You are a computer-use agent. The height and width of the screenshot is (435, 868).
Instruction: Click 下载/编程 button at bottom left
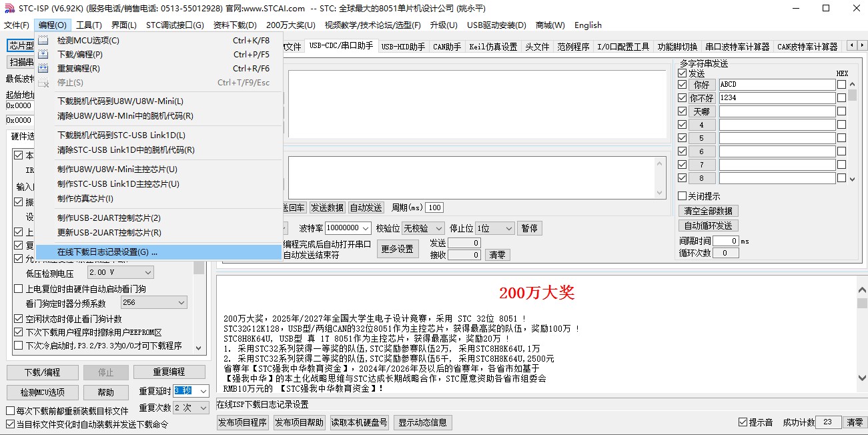(x=42, y=372)
